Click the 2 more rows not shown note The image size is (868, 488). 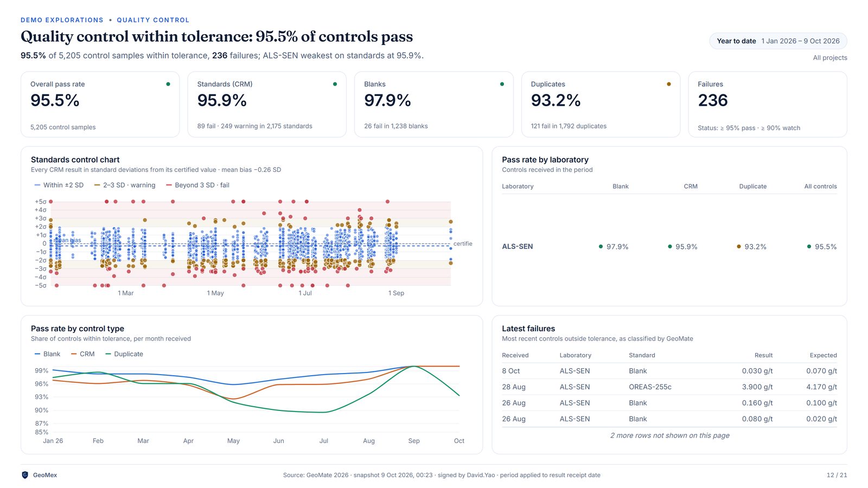pos(669,435)
